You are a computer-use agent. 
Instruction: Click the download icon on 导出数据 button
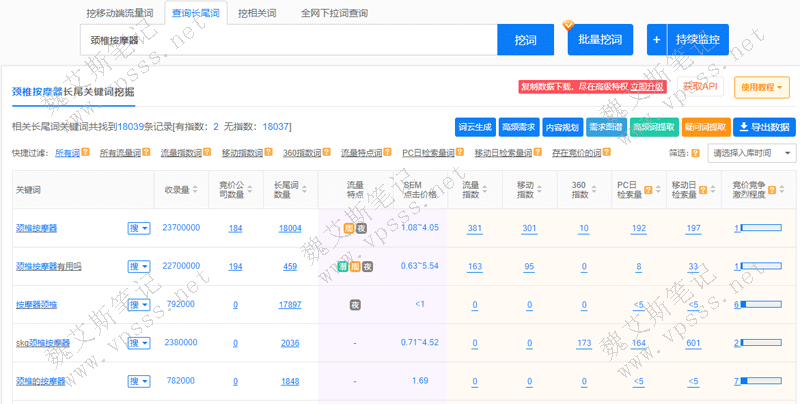tap(744, 127)
